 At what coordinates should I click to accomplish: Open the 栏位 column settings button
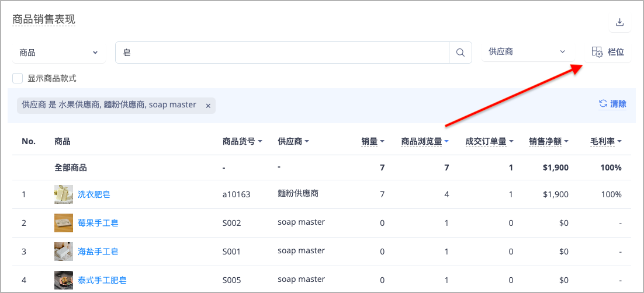click(x=607, y=52)
